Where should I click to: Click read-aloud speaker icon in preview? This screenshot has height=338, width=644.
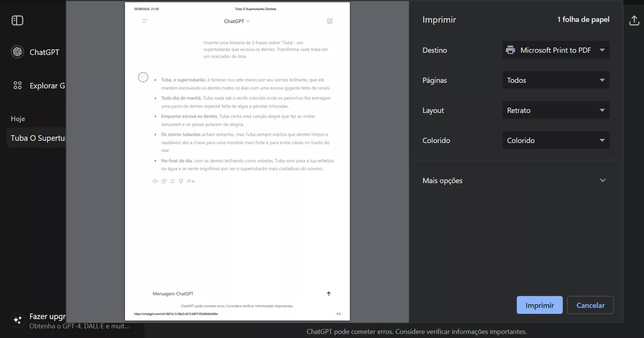[x=155, y=181]
